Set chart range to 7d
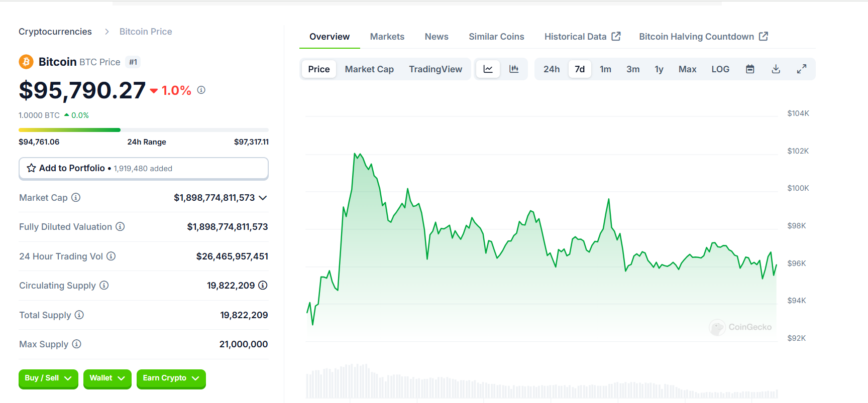 click(x=580, y=69)
